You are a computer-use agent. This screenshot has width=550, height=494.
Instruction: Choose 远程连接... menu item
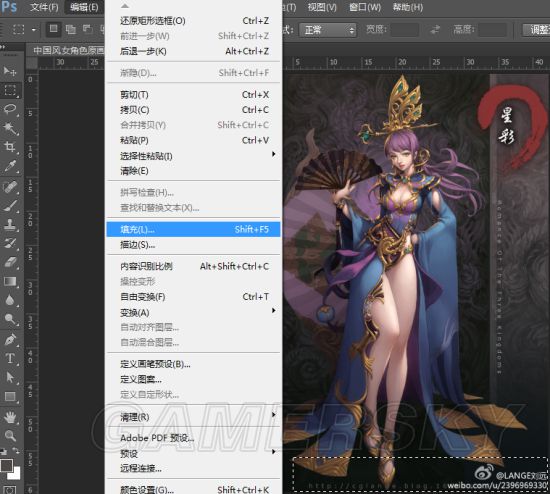tap(193, 468)
